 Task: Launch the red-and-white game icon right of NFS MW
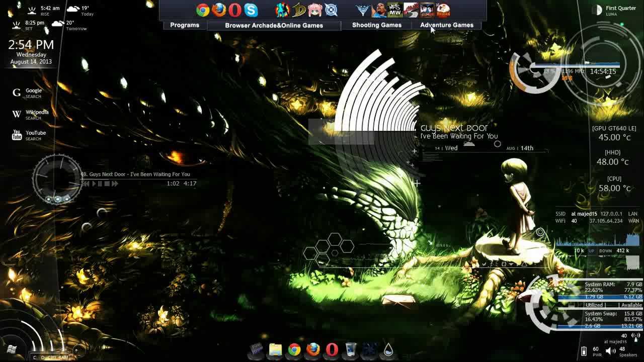coord(411,10)
